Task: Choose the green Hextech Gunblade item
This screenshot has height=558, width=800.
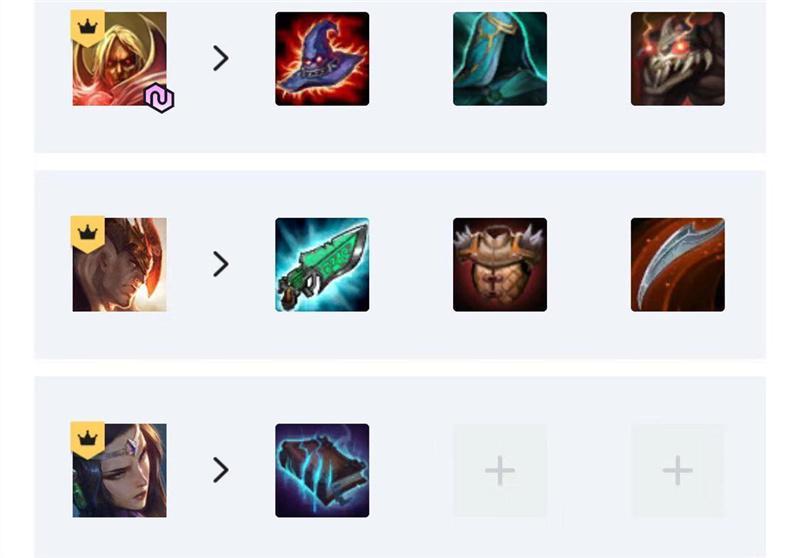Action: [322, 265]
